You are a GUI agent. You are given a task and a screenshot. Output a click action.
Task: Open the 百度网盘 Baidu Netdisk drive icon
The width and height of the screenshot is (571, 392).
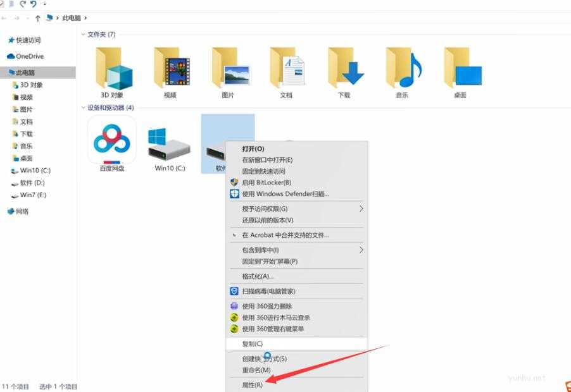(112, 140)
